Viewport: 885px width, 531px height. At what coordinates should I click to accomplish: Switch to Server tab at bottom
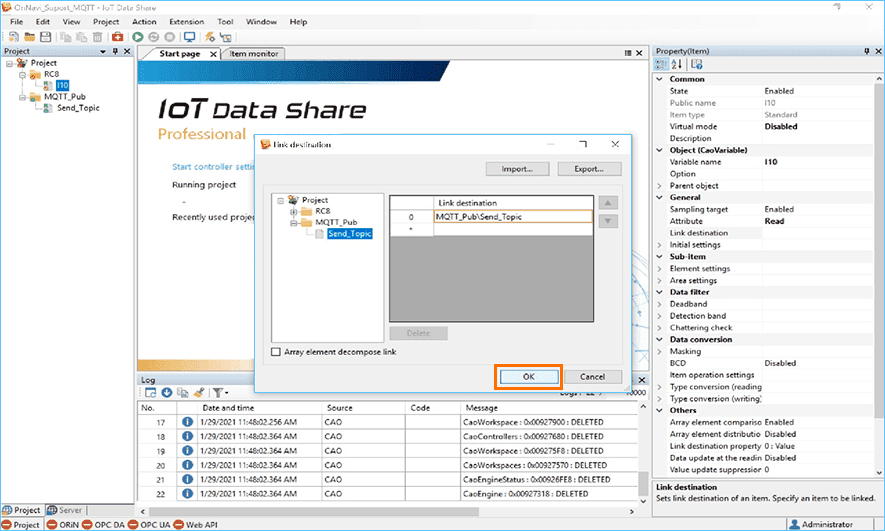tap(65, 510)
